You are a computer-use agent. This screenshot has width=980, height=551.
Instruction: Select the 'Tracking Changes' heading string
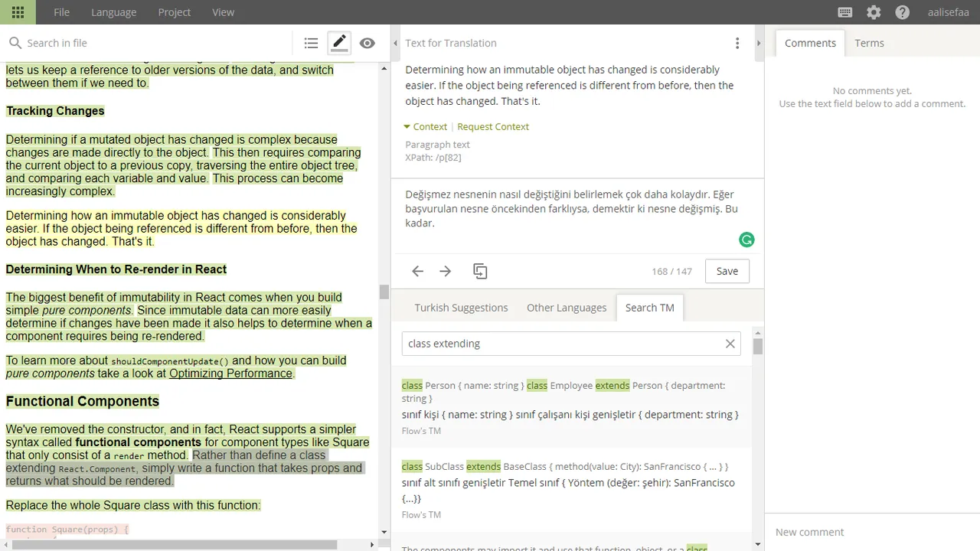click(x=55, y=111)
